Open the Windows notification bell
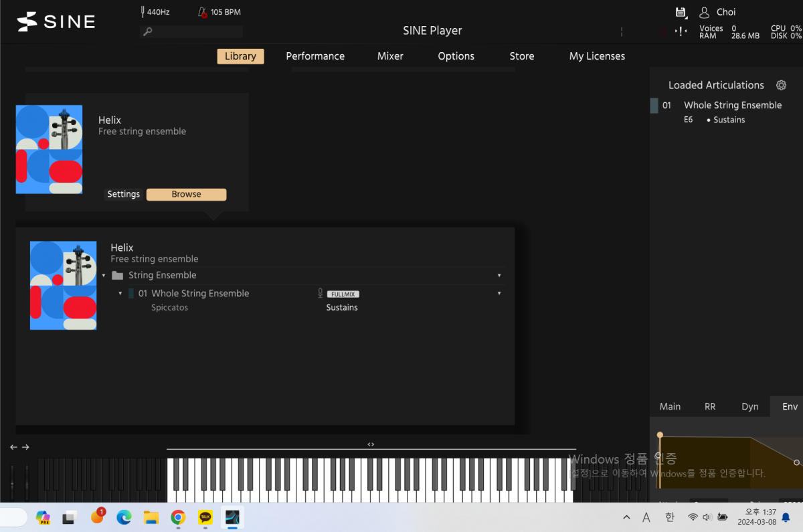The image size is (803, 532). click(x=786, y=517)
